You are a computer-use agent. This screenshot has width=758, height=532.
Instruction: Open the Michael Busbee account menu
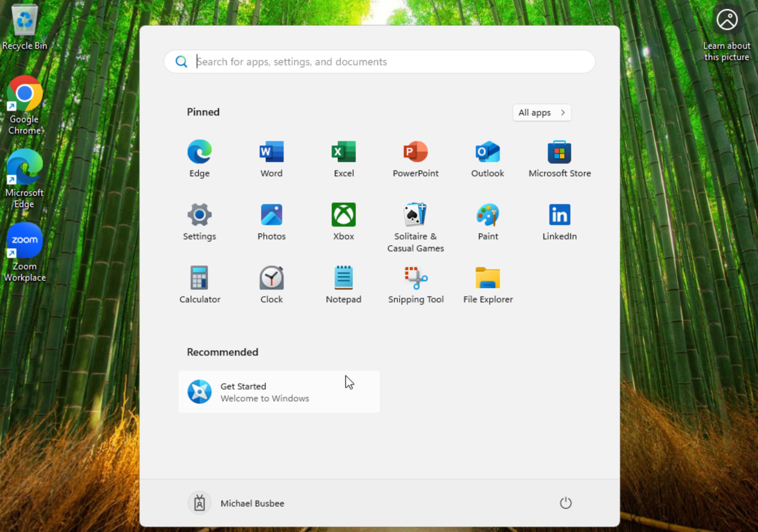[236, 503]
